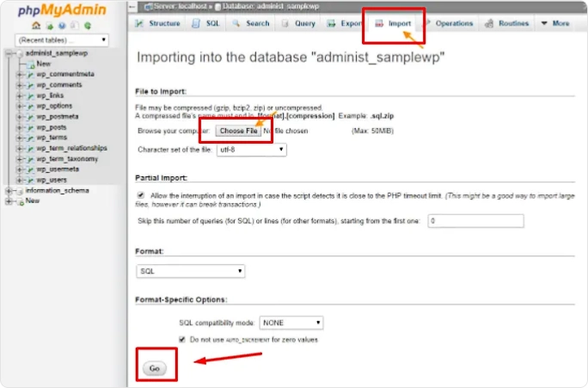Click the green log out icon in sidebar

50,26
